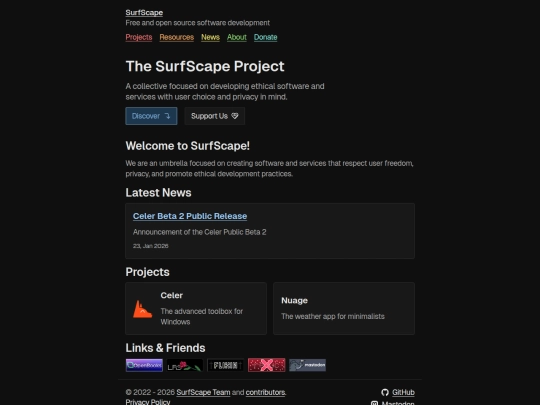Screen dimensions: 540x405
Task: Click the Discover button
Action: [151, 116]
